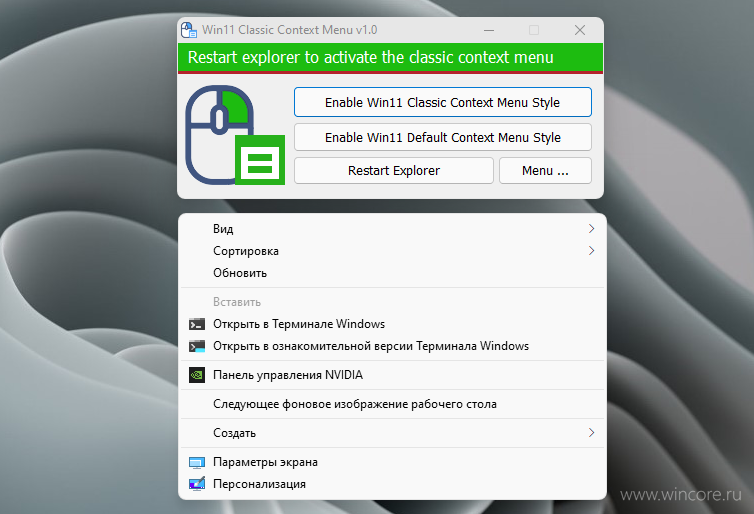Click the Restart Explorer button
Image resolution: width=754 pixels, height=514 pixels.
click(x=394, y=171)
